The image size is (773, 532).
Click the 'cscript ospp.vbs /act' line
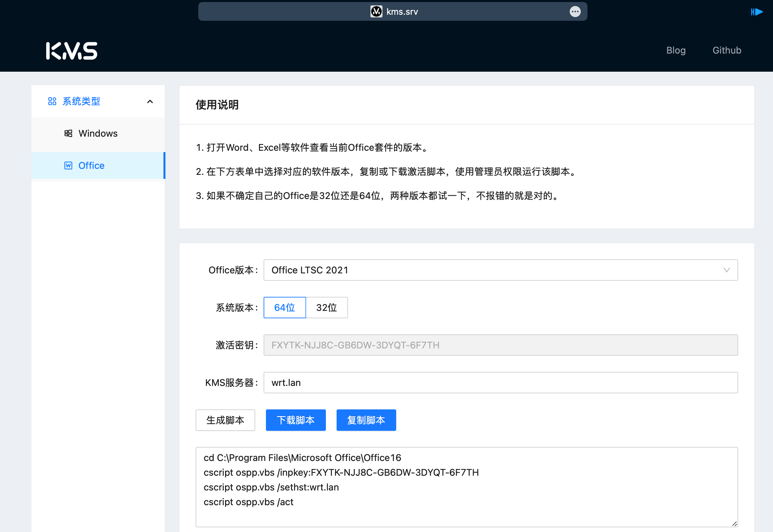[249, 502]
